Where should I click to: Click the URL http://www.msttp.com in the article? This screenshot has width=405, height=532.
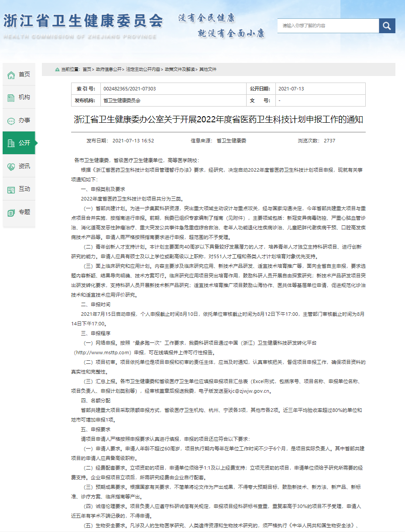(103, 352)
